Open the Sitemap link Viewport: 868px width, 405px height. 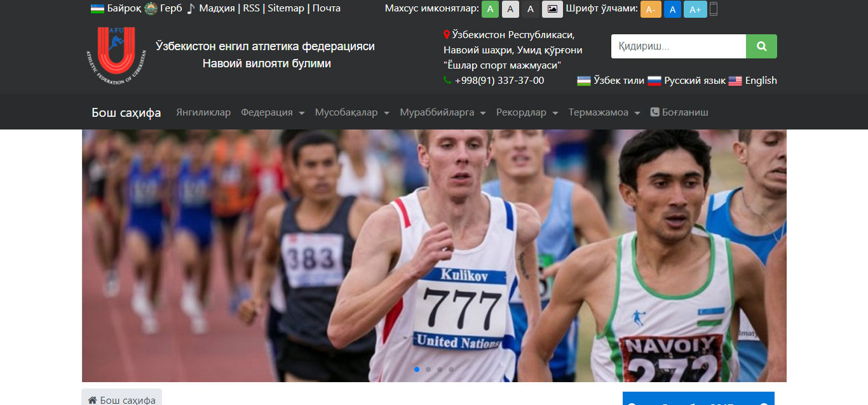coord(286,8)
